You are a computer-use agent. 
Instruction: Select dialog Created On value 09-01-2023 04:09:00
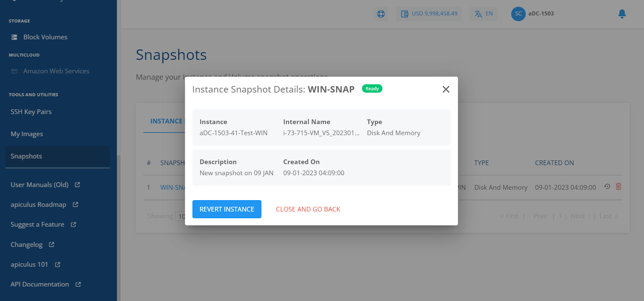(x=314, y=173)
